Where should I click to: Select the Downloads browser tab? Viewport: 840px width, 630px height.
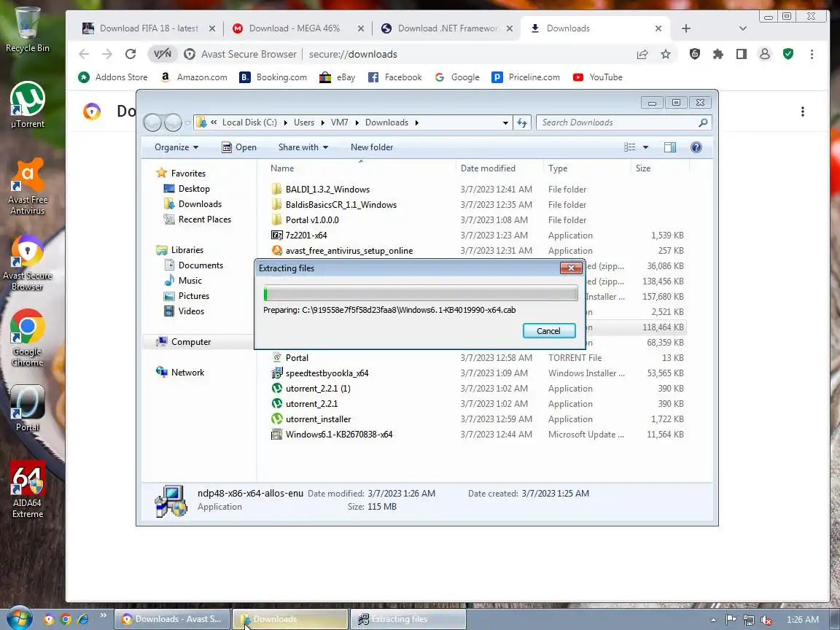[x=589, y=28]
